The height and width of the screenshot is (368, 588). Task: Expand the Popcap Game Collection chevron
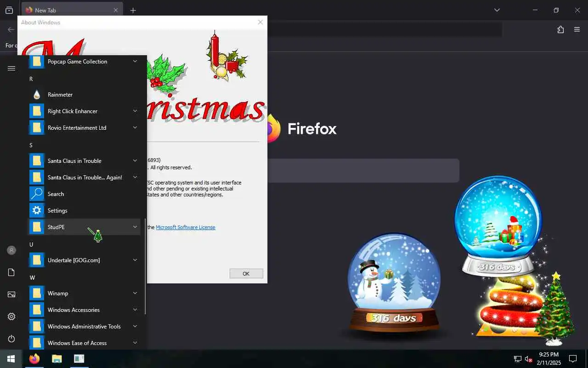(135, 61)
